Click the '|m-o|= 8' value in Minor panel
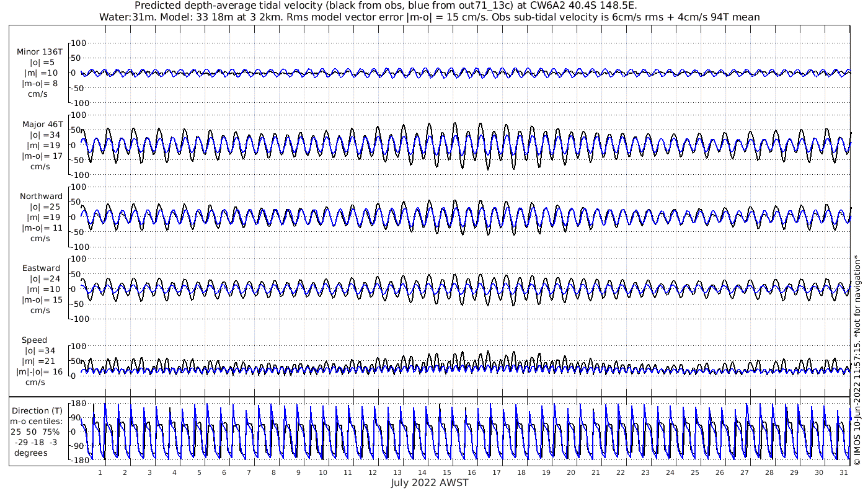 (x=40, y=84)
